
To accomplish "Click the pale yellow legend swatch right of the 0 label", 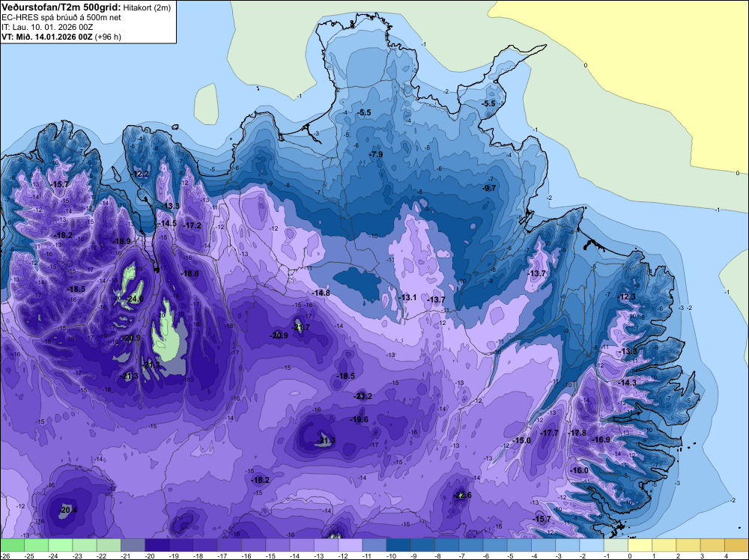I will click(640, 545).
